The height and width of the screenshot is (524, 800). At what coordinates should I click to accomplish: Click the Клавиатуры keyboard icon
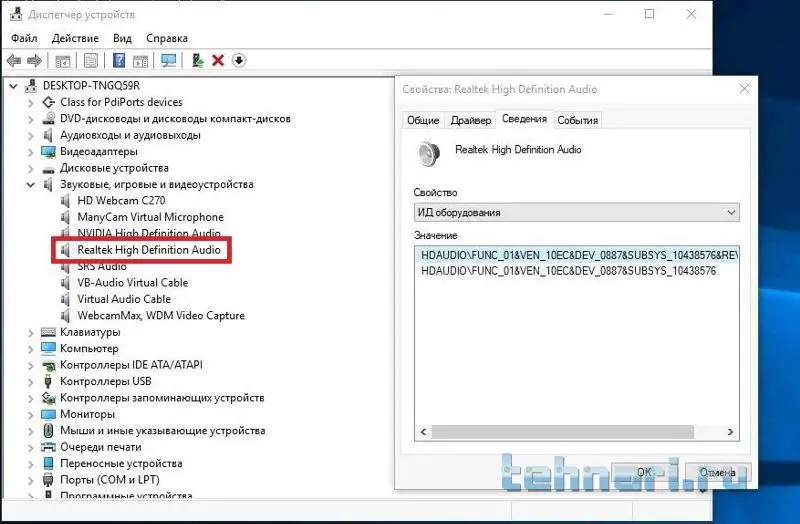(x=48, y=332)
